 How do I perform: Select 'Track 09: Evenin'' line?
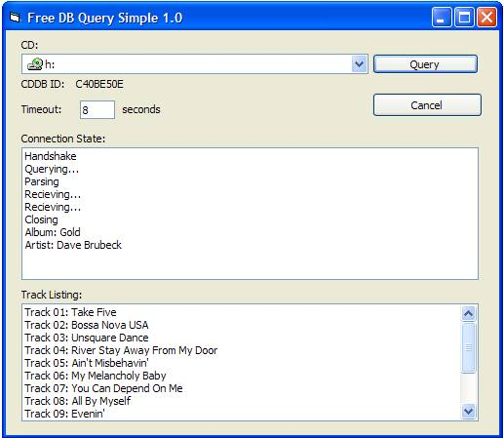pyautogui.click(x=64, y=414)
